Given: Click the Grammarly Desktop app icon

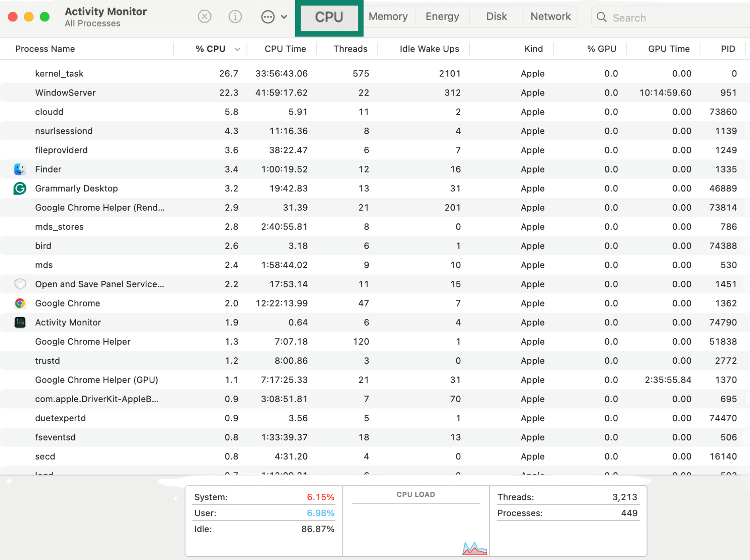Looking at the screenshot, I should click(x=20, y=188).
